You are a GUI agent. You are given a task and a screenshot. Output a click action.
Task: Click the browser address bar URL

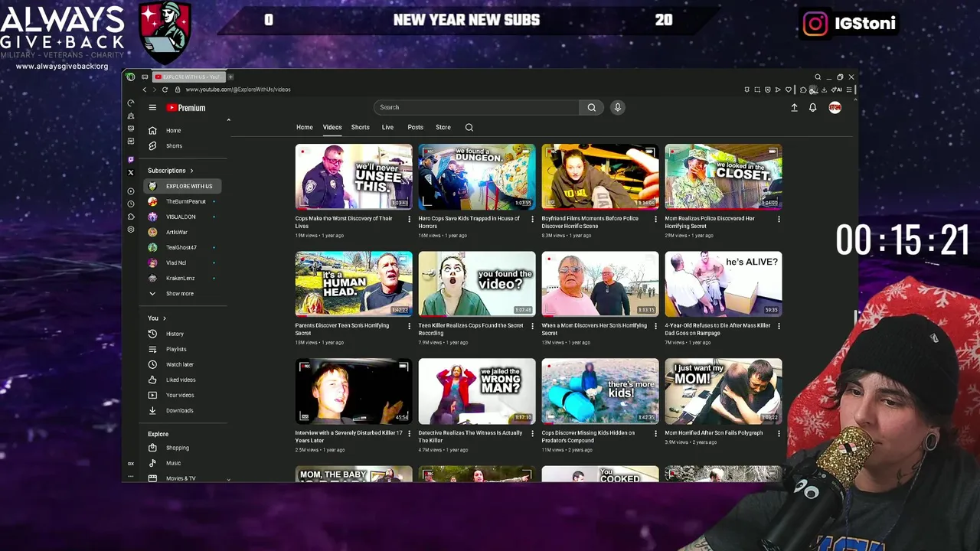pos(237,90)
